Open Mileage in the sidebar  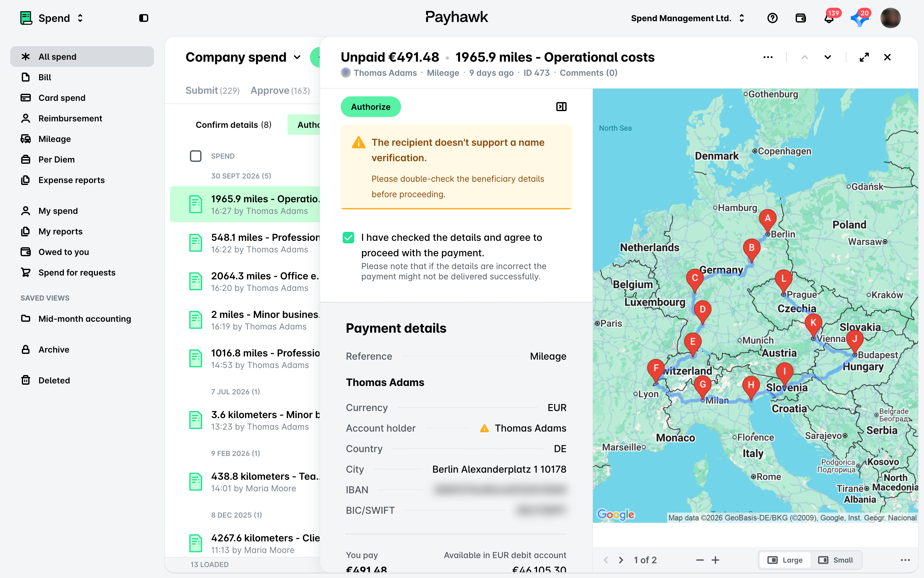[x=82, y=139]
